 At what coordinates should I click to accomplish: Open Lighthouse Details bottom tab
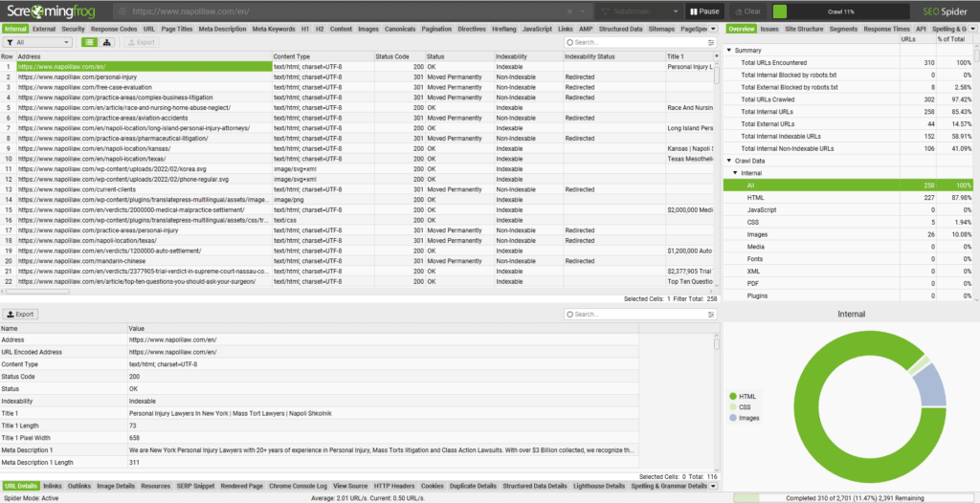pyautogui.click(x=597, y=486)
